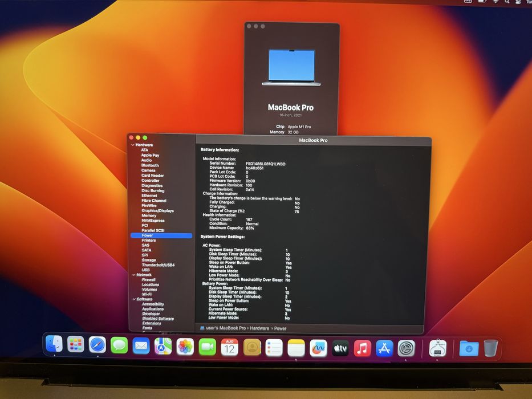Viewport: 532px width, 399px height.
Task: Select ATA in the sidebar
Action: [x=145, y=150]
